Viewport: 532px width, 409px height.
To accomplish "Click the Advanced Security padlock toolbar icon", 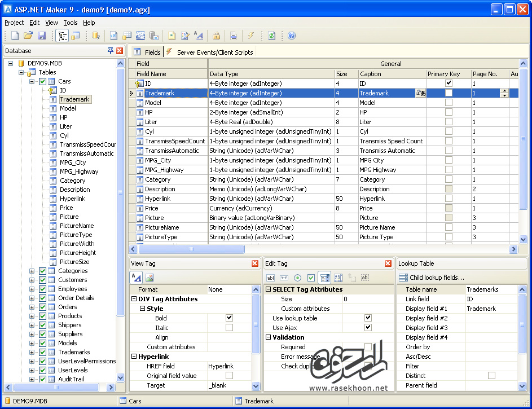I will pos(216,36).
